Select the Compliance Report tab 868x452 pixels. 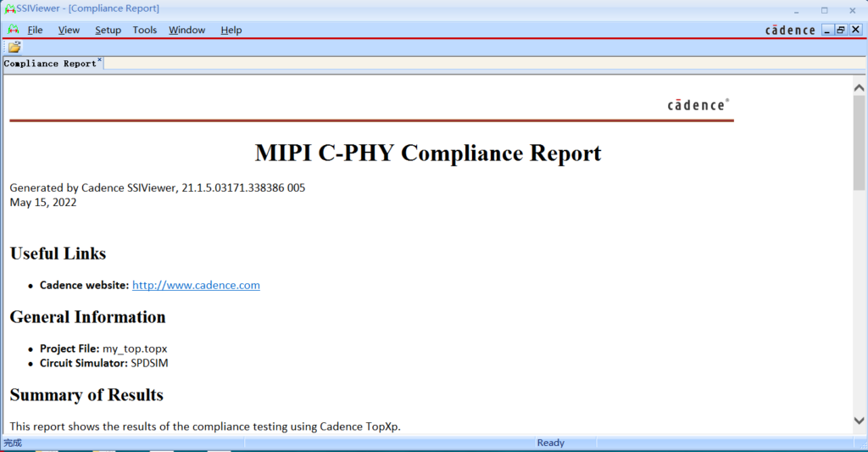(50, 64)
